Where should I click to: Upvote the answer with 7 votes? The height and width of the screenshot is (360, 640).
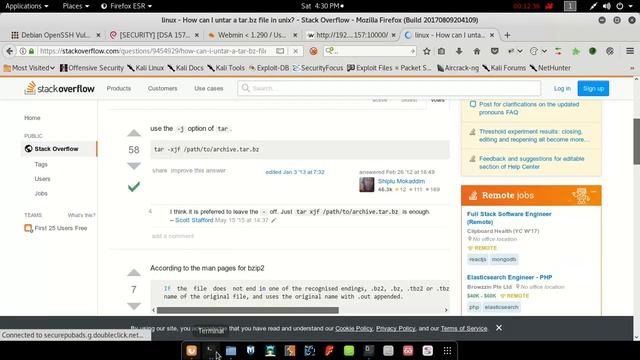click(133, 273)
